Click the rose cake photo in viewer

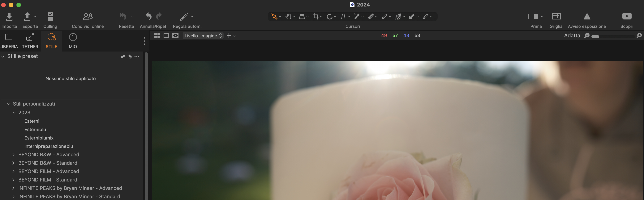(397, 131)
